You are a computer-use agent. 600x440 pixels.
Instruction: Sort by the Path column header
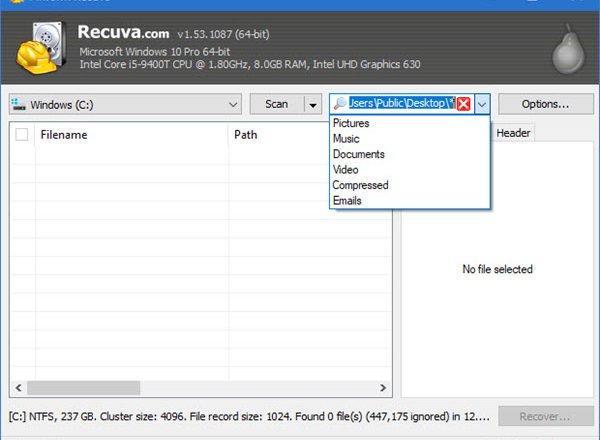[x=279, y=135]
